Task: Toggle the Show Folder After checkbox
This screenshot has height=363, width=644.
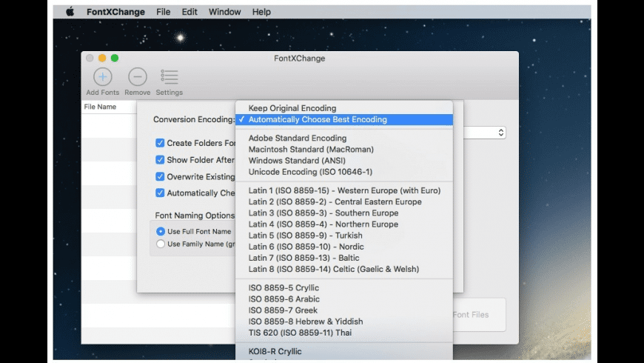Action: tap(160, 159)
